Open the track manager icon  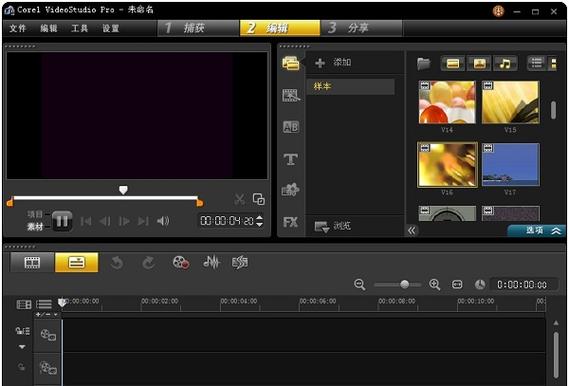coord(44,304)
